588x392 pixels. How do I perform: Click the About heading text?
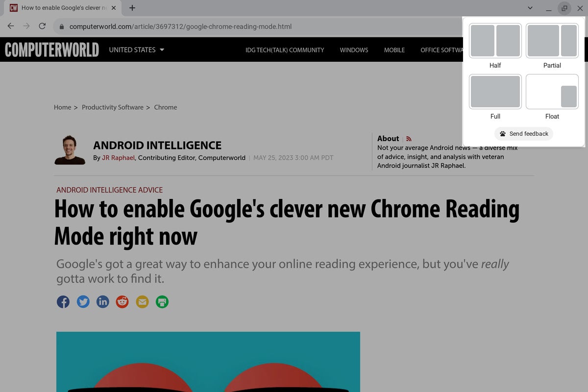coord(388,139)
